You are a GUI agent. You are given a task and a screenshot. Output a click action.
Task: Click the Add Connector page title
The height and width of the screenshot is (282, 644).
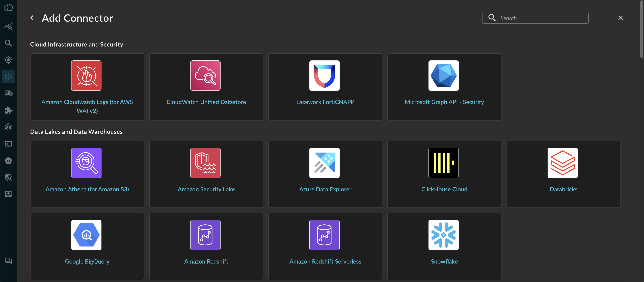coord(77,18)
